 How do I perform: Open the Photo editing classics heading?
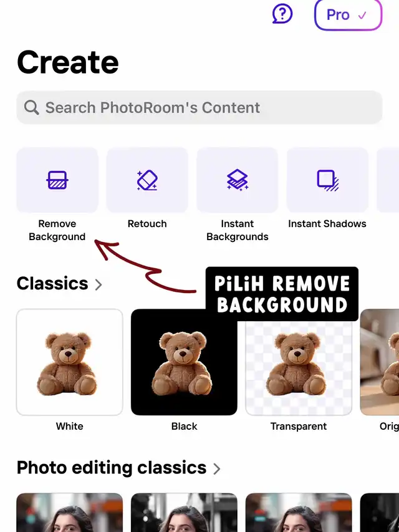(112, 468)
